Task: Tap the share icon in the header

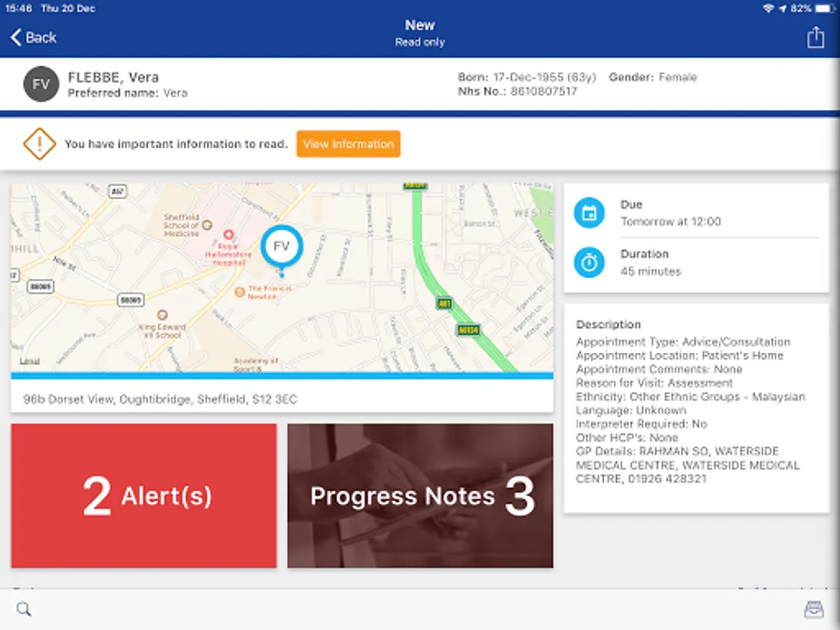Action: (815, 37)
